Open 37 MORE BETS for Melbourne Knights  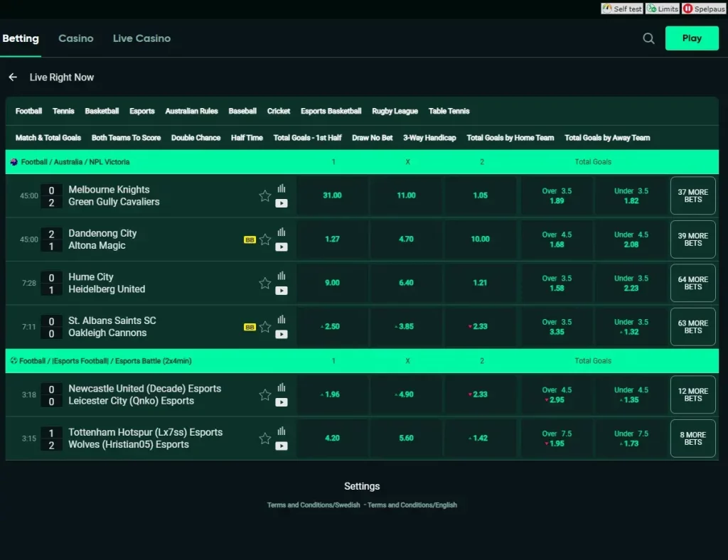pyautogui.click(x=692, y=196)
